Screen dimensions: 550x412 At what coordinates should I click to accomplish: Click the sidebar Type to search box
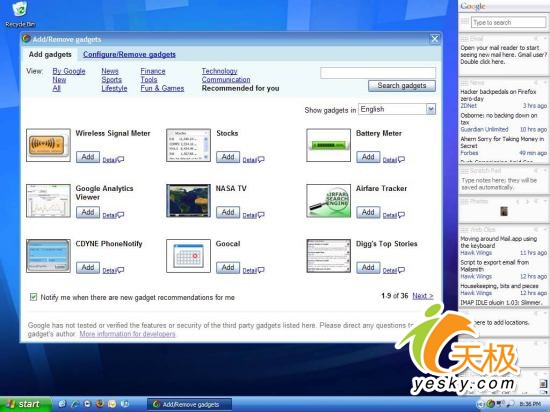[508, 22]
